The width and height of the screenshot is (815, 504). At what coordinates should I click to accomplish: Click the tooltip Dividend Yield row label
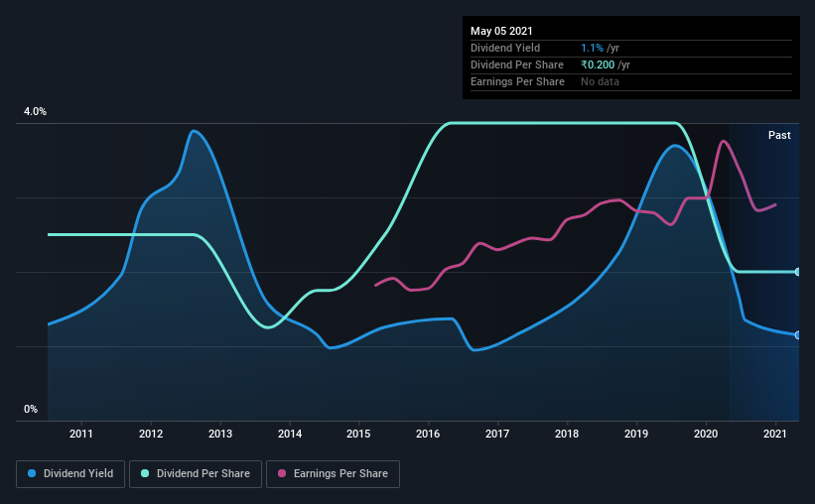tap(505, 48)
